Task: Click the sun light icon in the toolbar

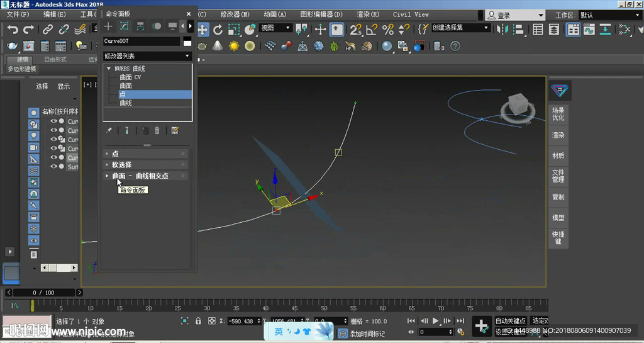Action: 234,46
